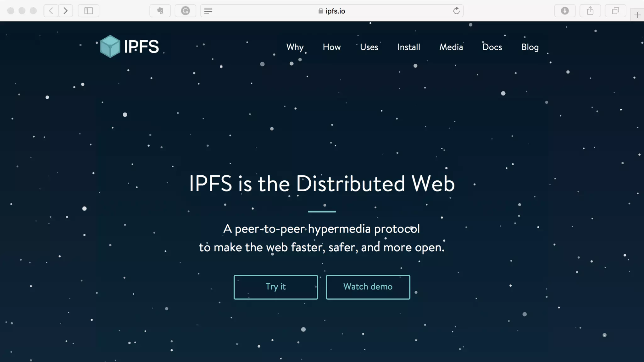Reload the page with refresh icon
This screenshot has width=644, height=362.
point(456,11)
